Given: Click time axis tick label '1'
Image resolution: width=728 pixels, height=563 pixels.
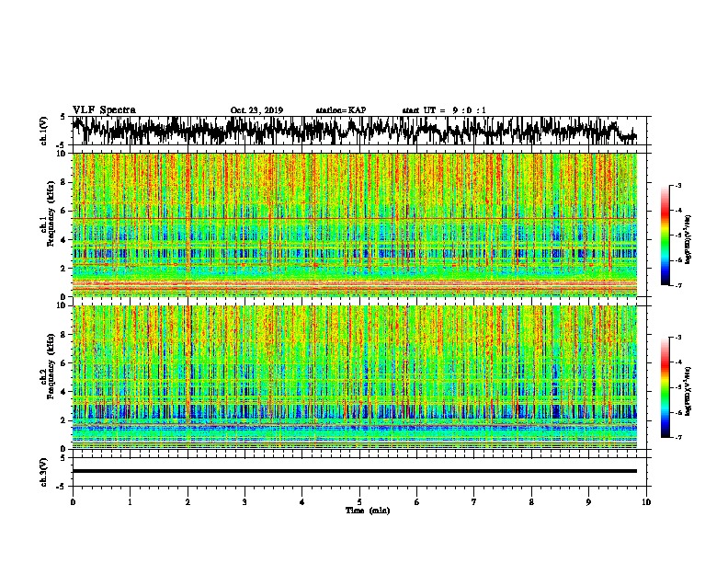Looking at the screenshot, I should click(130, 502).
